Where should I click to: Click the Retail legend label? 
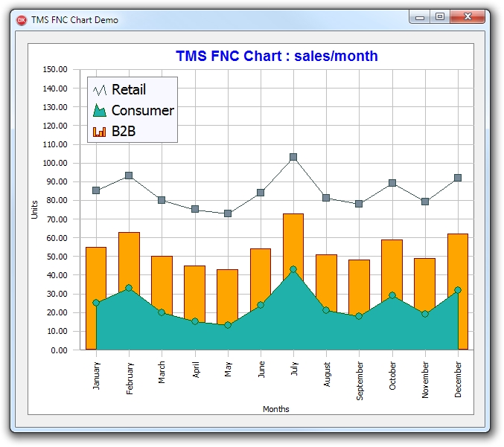click(129, 89)
